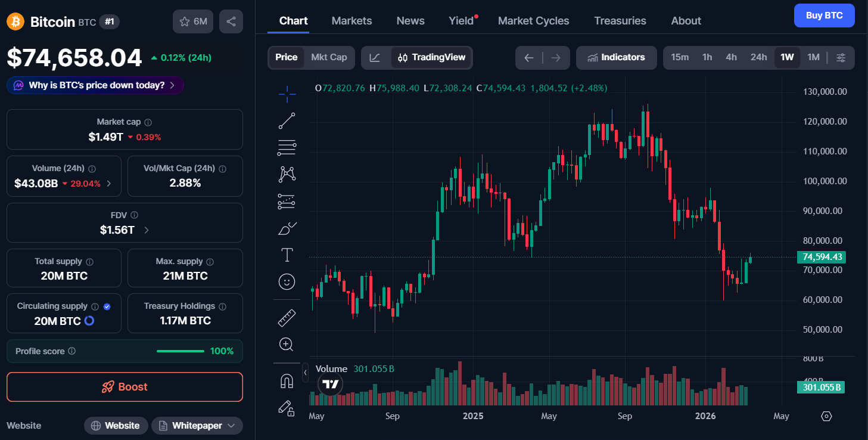Switch to the line chart view icon

(375, 58)
